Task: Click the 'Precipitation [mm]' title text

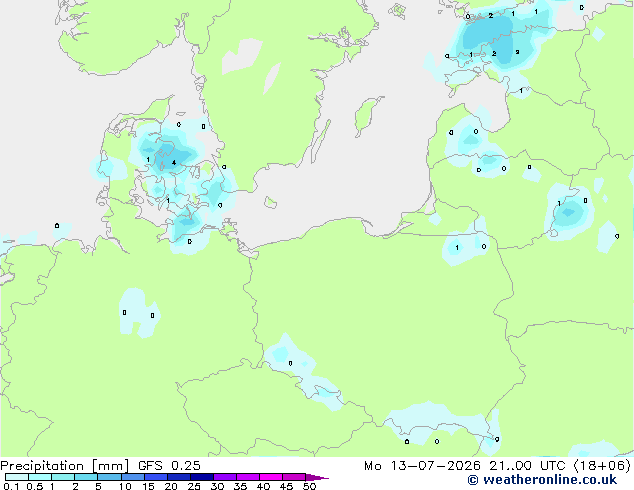Action: (65, 466)
